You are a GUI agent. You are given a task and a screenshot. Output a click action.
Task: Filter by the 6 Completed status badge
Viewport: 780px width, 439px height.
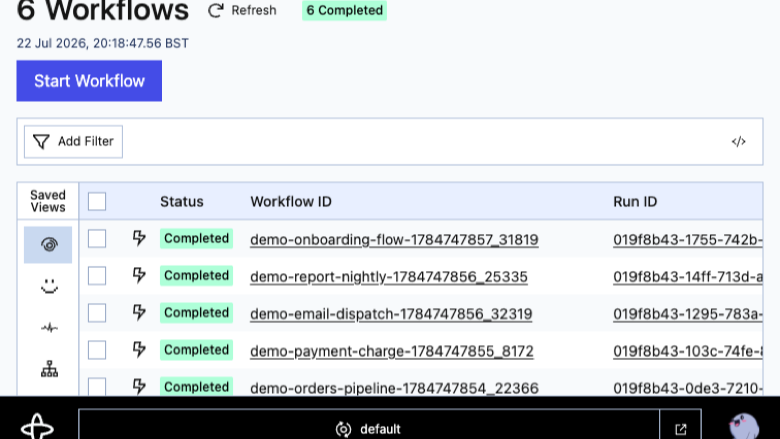(344, 10)
